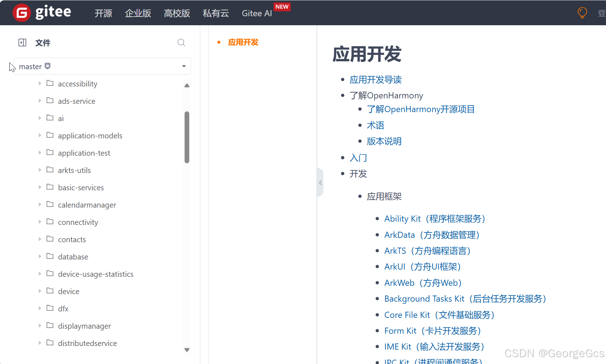This screenshot has width=606, height=364.
Task: Open the 版本说明 link
Action: pos(384,141)
